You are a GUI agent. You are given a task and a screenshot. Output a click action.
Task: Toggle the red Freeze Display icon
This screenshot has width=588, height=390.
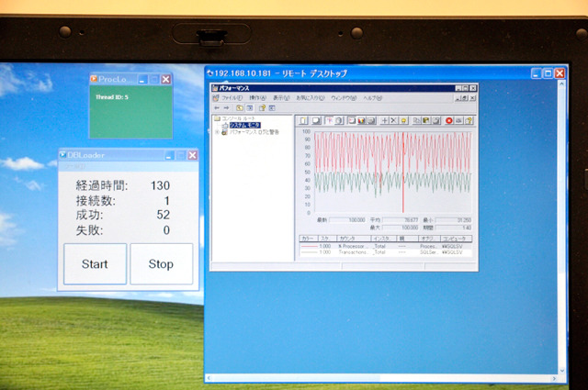point(449,120)
